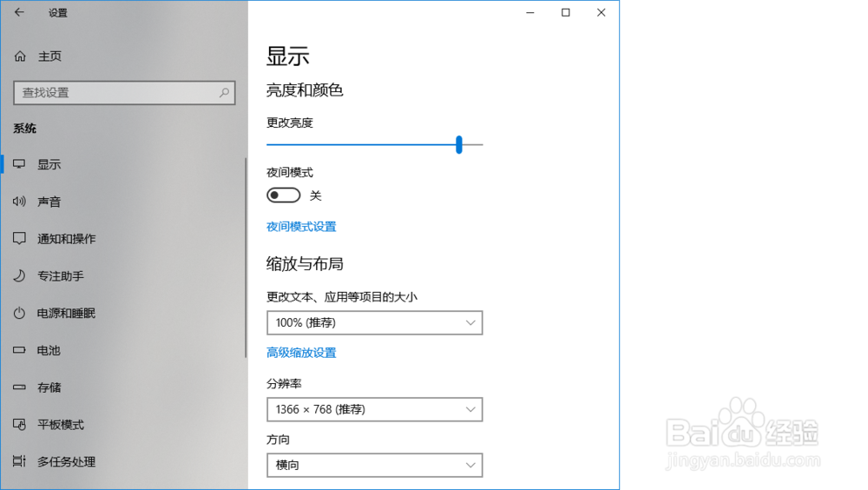Click the notification icon for 通知和操作
The height and width of the screenshot is (490, 868).
[x=19, y=238]
